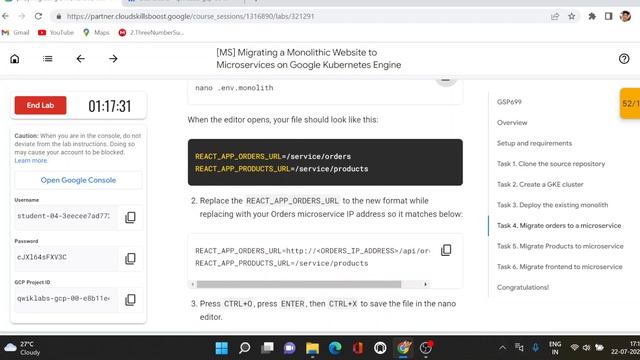This screenshot has height=360, width=640.
Task: Open taskbar Search
Action: 244,348
